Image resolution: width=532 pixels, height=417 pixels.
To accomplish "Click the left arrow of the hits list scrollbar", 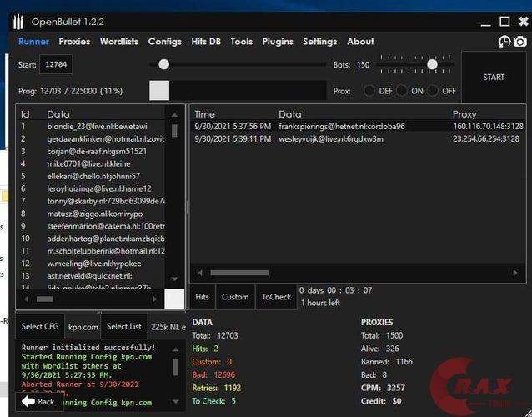I will point(200,273).
